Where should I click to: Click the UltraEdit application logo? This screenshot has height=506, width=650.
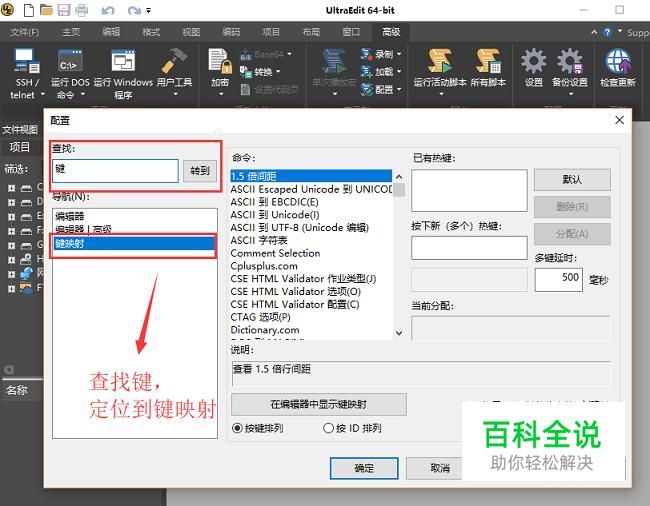pyautogui.click(x=7, y=10)
